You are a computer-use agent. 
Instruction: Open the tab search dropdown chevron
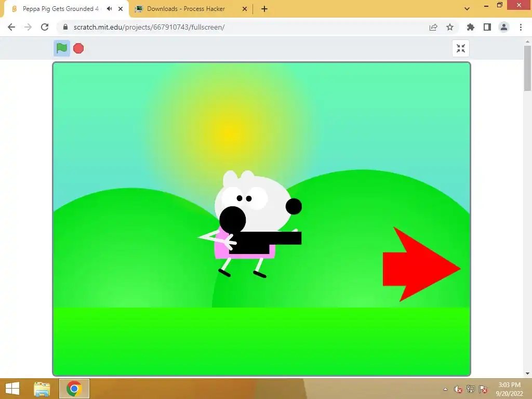point(467,9)
